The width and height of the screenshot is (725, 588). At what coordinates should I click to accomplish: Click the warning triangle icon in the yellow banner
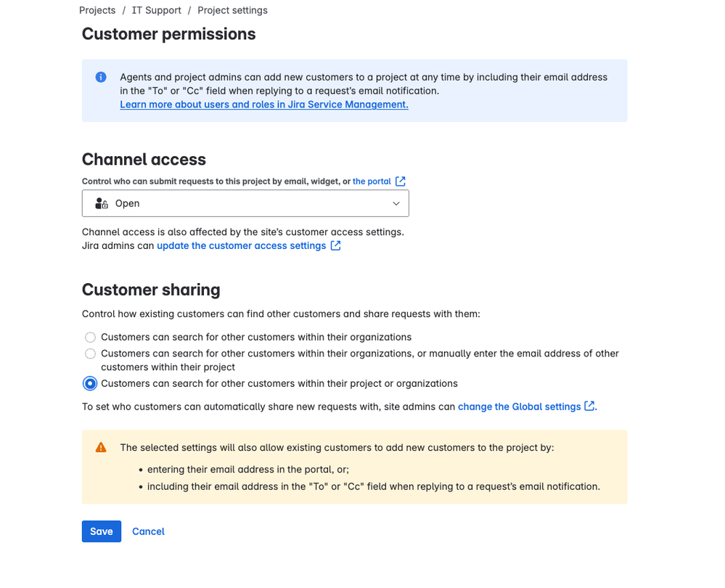tap(101, 448)
